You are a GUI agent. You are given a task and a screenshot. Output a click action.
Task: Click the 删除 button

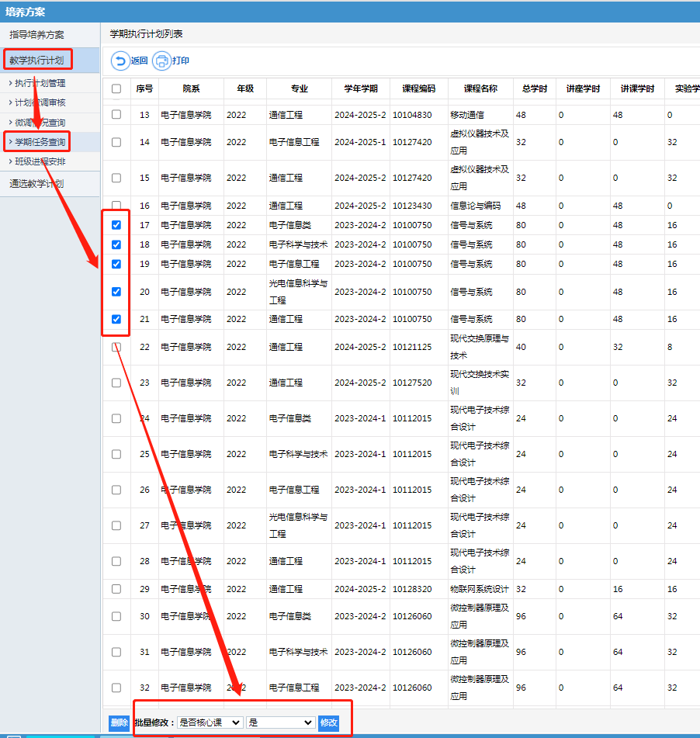[x=119, y=722]
